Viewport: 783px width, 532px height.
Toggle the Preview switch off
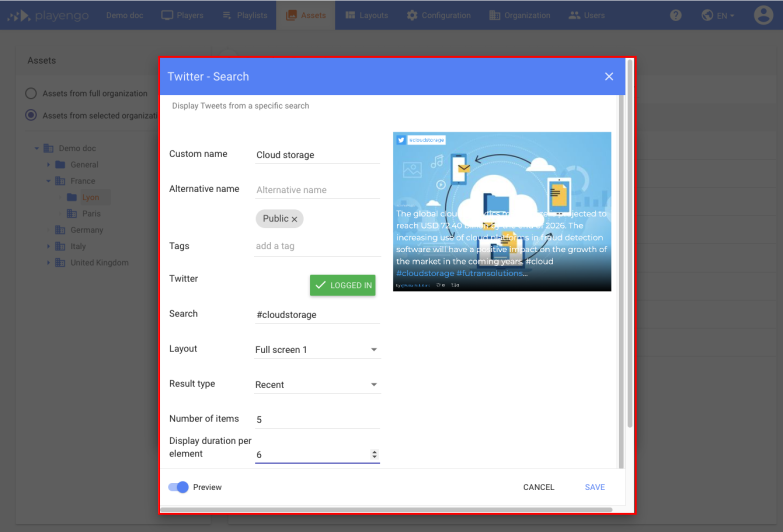coord(178,487)
